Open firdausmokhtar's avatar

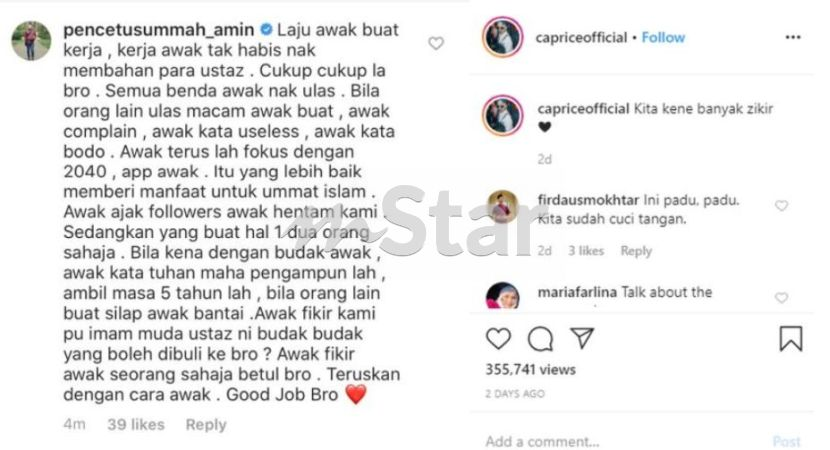coord(502,206)
